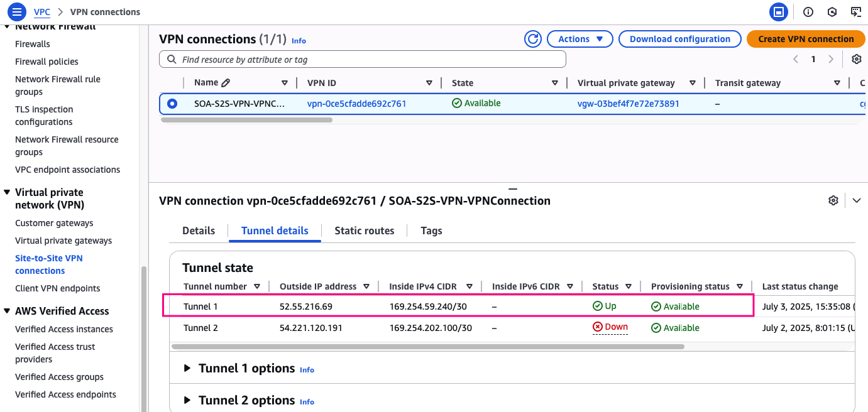Open the hamburger navigation menu icon

(x=17, y=12)
